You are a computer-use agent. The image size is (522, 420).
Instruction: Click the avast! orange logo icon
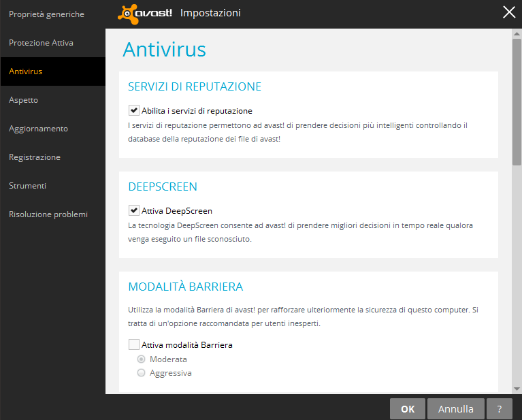(128, 14)
